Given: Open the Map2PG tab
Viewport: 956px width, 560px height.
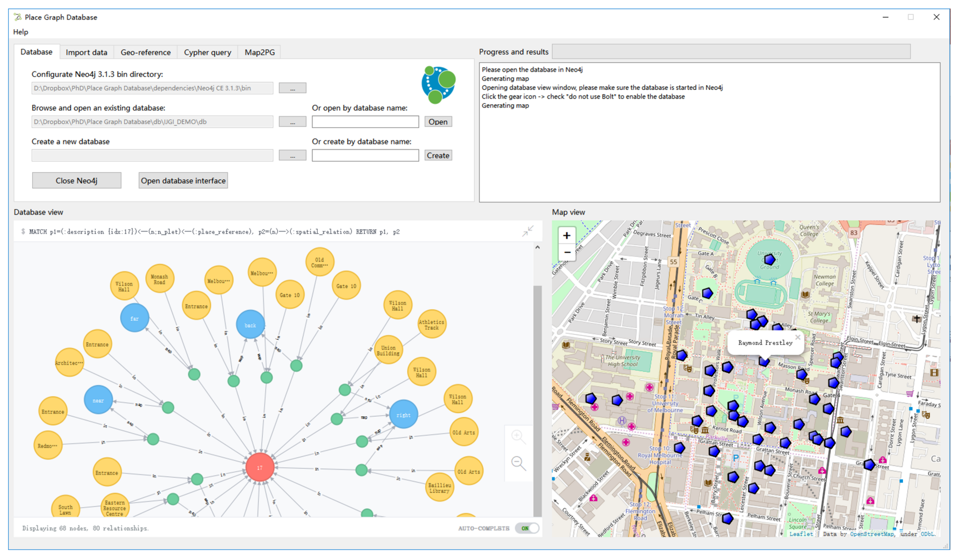Looking at the screenshot, I should tap(260, 52).
